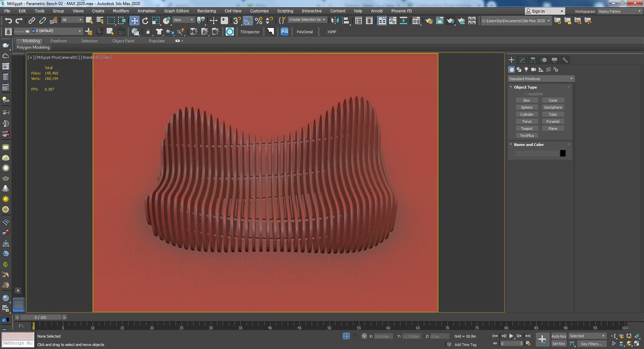
Task: Click the Undo arrow in the main toolbar
Action: 8,21
